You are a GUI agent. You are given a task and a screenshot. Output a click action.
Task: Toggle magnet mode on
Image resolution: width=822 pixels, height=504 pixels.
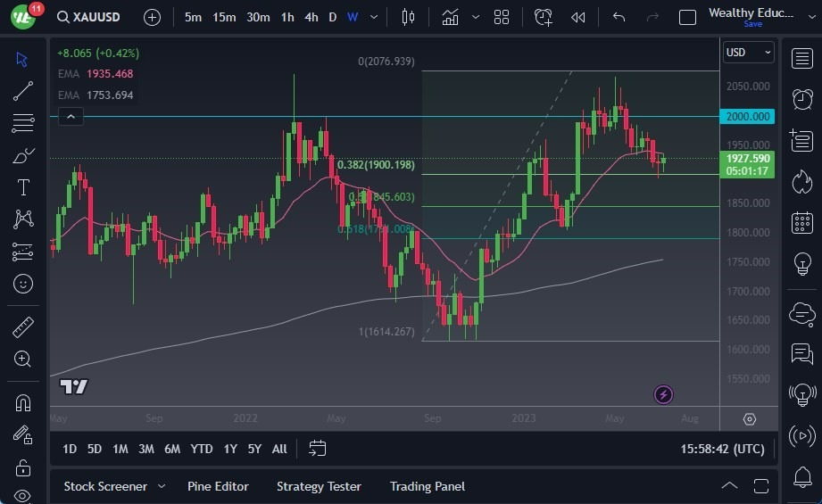pos(23,403)
